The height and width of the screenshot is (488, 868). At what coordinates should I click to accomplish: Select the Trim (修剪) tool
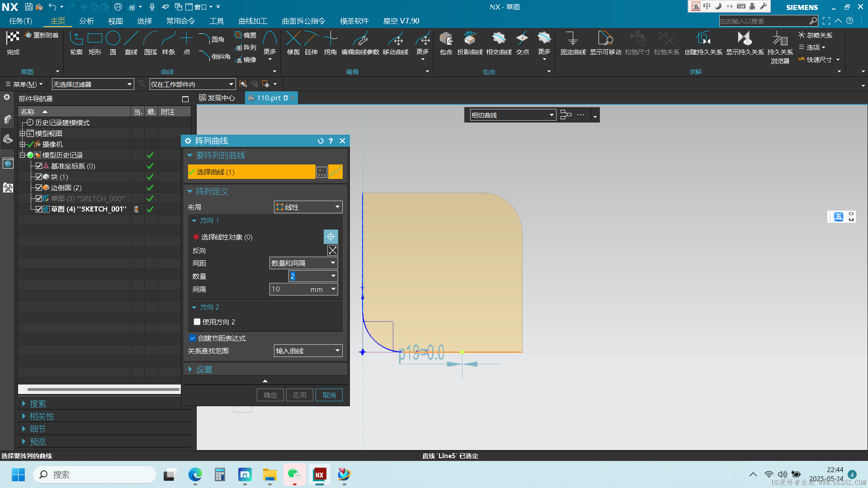[x=293, y=43]
